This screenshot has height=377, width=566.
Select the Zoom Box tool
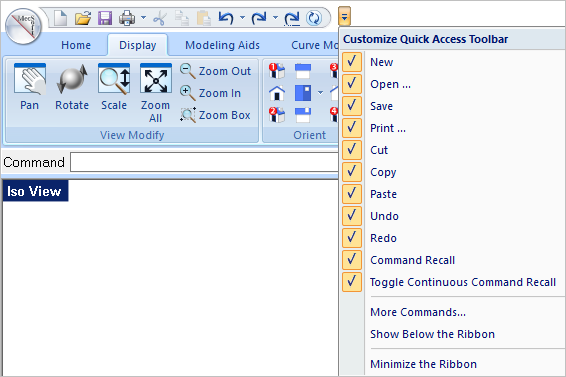click(215, 115)
